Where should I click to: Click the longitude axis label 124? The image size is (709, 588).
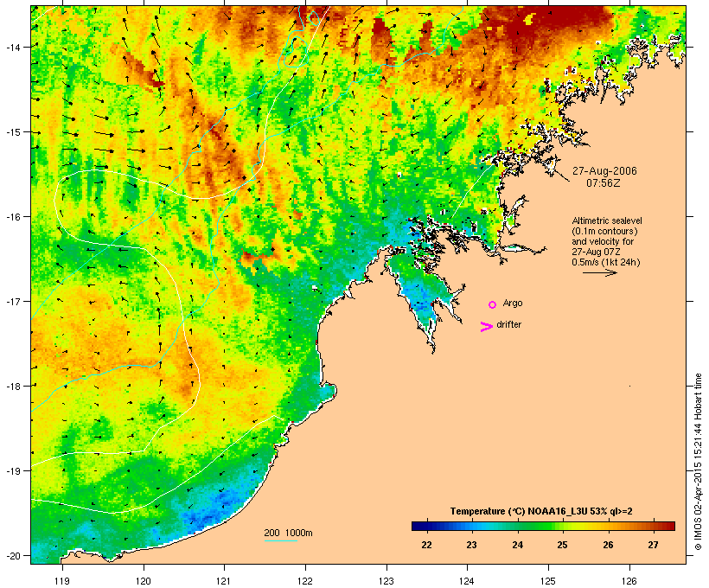click(x=467, y=581)
